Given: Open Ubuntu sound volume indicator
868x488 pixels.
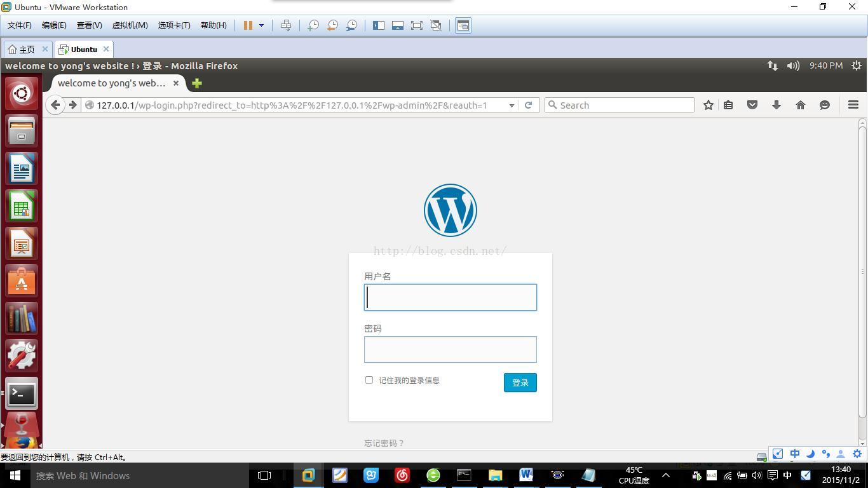Looking at the screenshot, I should click(793, 65).
